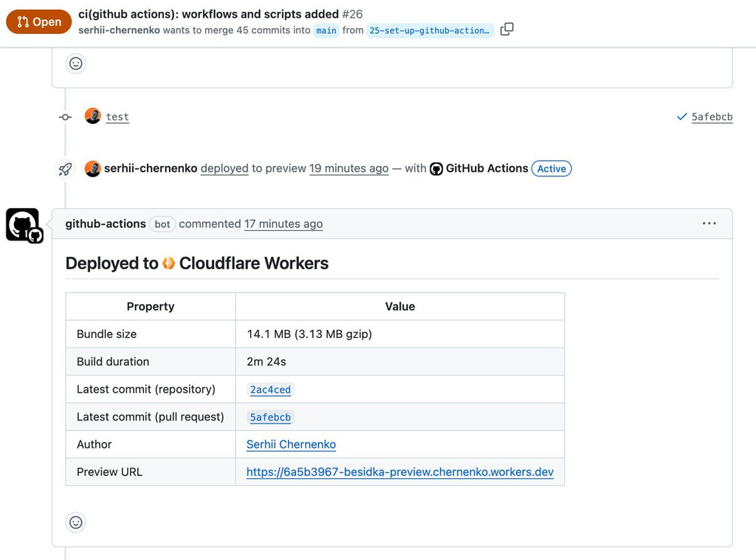Click the "Latest commit (pull request)" cell
The image size is (756, 560).
(151, 417)
